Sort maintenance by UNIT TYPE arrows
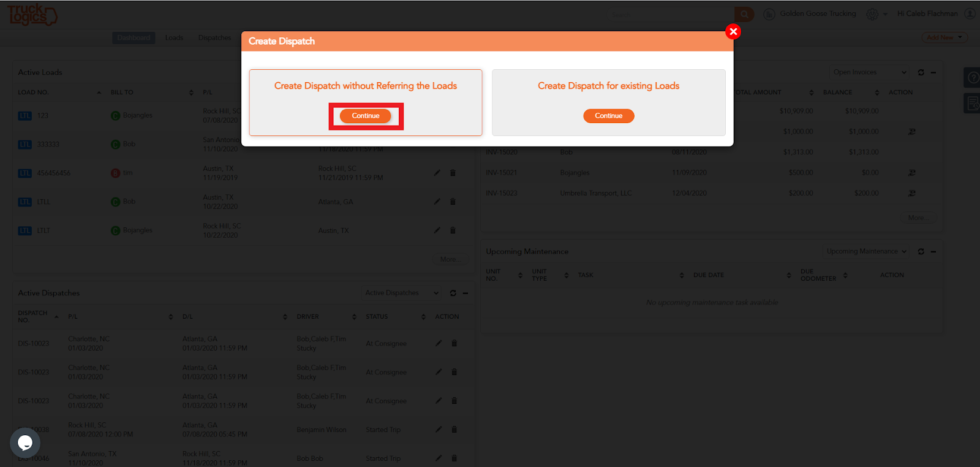 [x=567, y=275]
